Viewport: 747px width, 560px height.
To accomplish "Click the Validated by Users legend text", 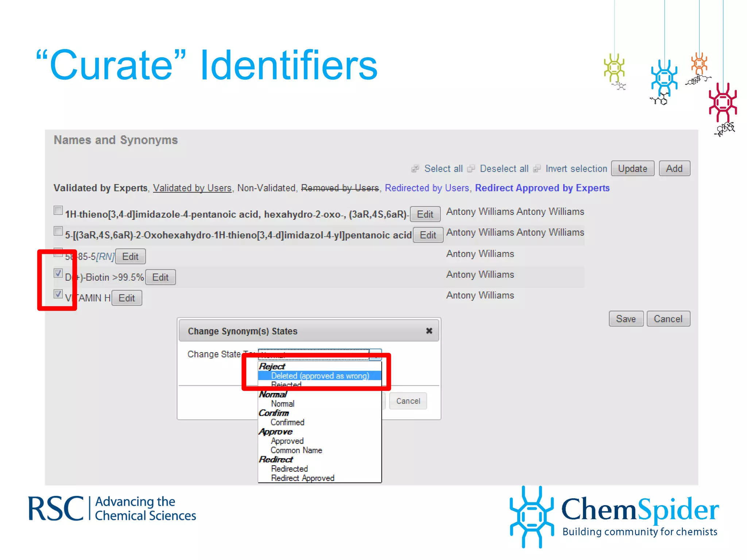I will click(192, 188).
